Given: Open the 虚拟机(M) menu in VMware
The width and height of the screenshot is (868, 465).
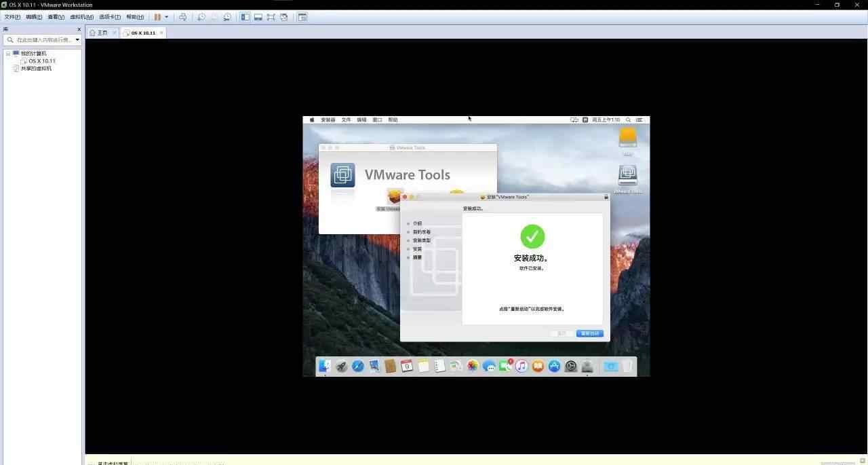Looking at the screenshot, I should (x=81, y=17).
